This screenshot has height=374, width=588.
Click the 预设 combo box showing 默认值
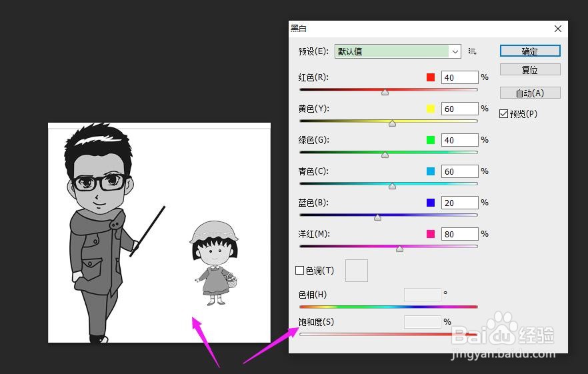(x=397, y=51)
